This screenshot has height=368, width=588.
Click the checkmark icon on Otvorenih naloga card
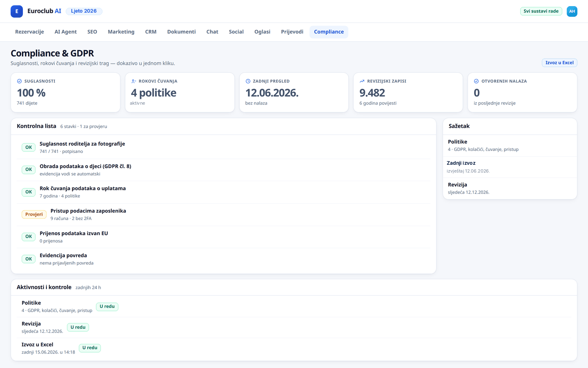click(x=476, y=81)
